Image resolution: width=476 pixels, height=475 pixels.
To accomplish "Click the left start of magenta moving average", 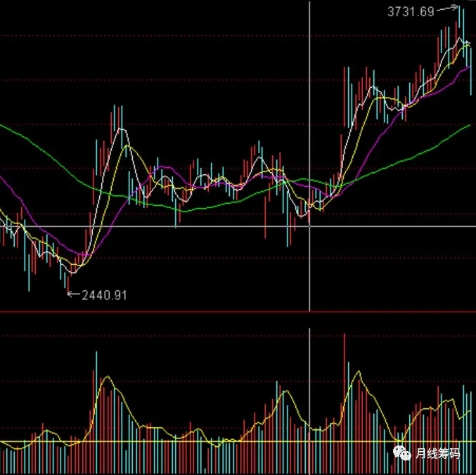I will [2, 178].
